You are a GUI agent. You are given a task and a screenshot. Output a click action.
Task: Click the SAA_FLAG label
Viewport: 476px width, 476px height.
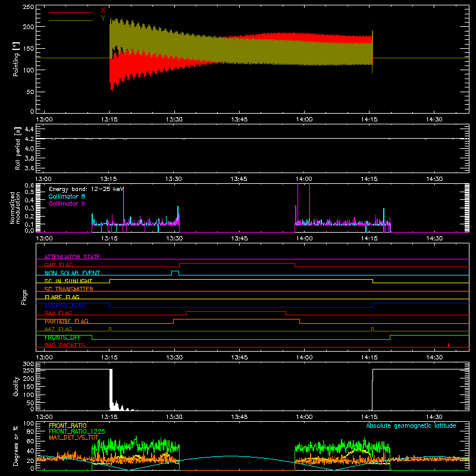(x=58, y=313)
